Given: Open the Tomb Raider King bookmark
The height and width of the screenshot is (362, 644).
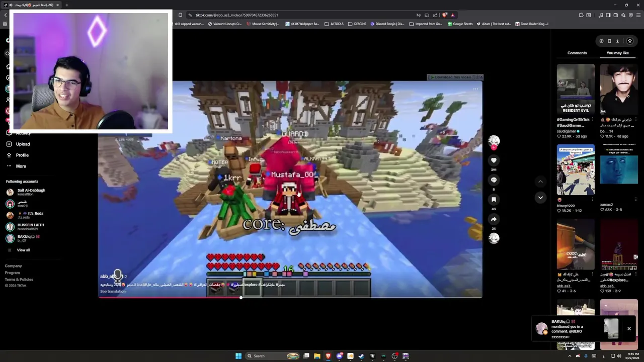Looking at the screenshot, I should click(x=531, y=24).
